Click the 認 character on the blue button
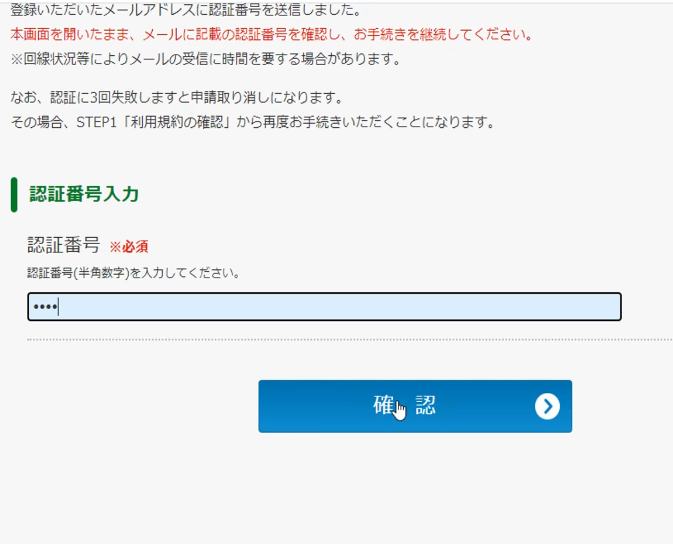Screen dimensions: 673x544 [x=426, y=406]
